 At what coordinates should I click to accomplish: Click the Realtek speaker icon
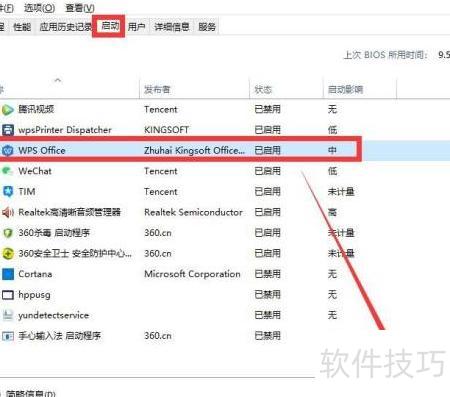pos(7,212)
